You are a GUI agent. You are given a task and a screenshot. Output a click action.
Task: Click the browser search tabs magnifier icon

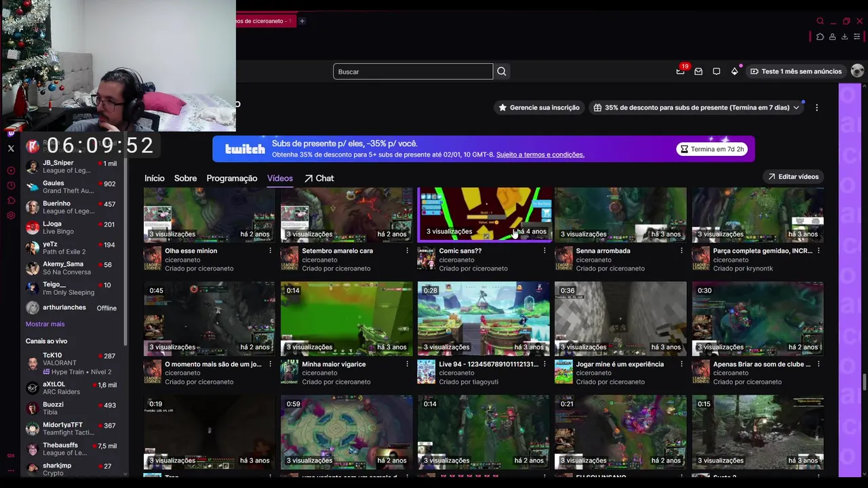(x=820, y=21)
